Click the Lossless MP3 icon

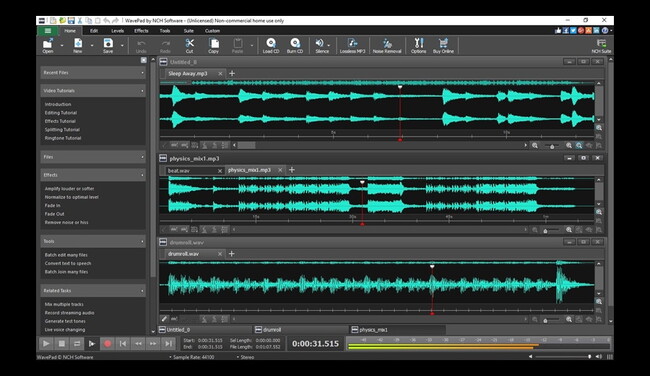click(x=352, y=45)
